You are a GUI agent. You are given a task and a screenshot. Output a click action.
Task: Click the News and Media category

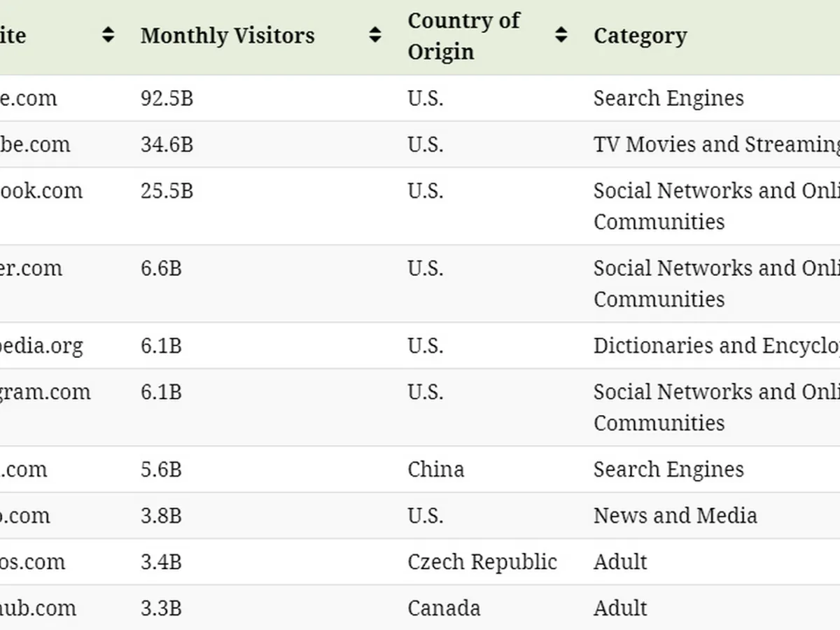(x=675, y=515)
